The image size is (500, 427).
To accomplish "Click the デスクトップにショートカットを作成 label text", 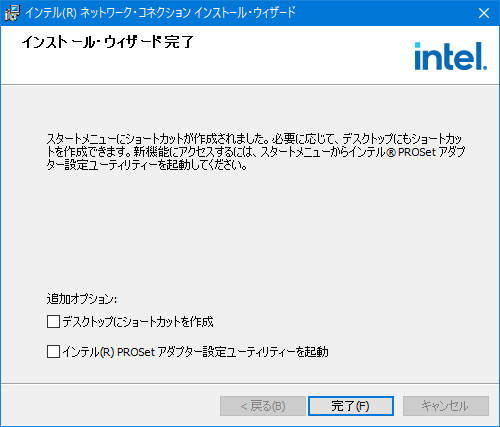I will click(x=138, y=322).
